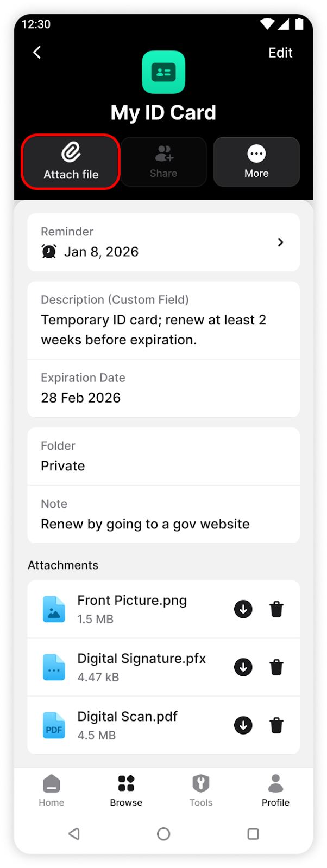Expand the Reminder chevron arrow
Viewport: 327px width, 868px height.
click(280, 242)
